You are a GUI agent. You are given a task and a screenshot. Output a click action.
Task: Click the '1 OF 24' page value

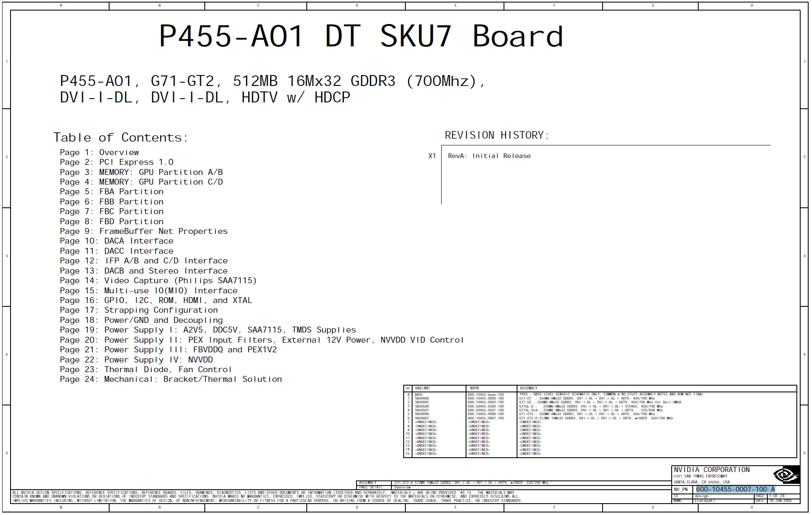pos(777,496)
